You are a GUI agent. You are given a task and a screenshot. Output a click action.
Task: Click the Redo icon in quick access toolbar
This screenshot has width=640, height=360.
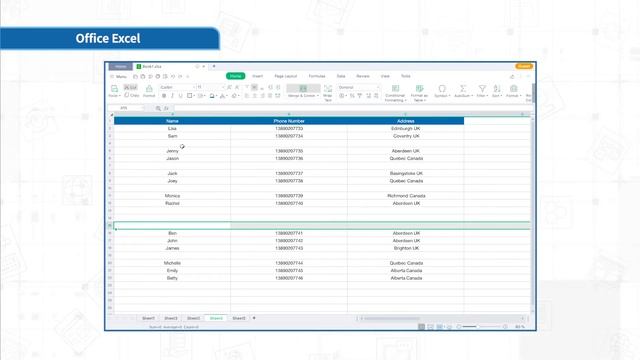click(180, 76)
